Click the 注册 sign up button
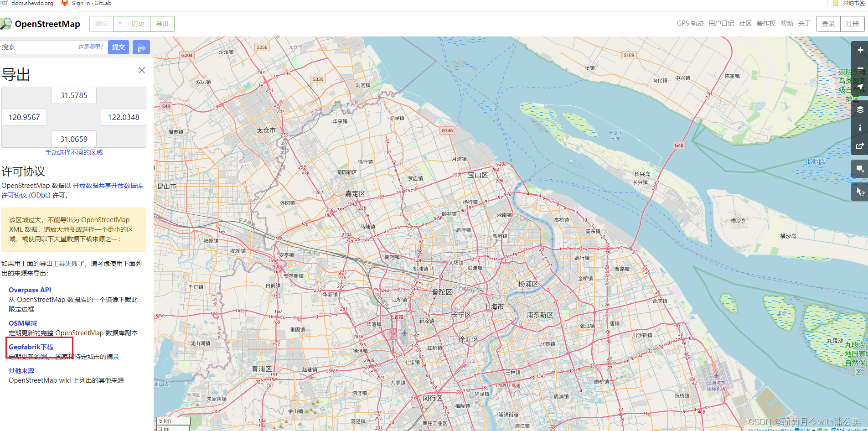This screenshot has height=431, width=868. [852, 24]
